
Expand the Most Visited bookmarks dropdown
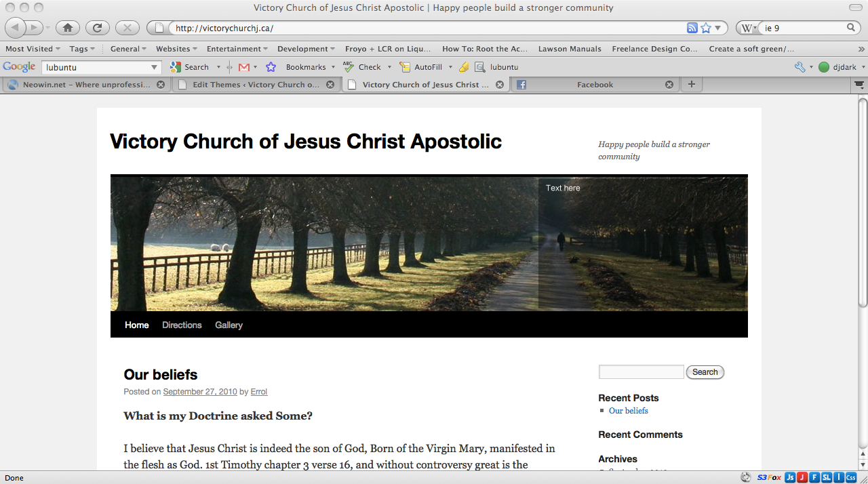point(33,49)
